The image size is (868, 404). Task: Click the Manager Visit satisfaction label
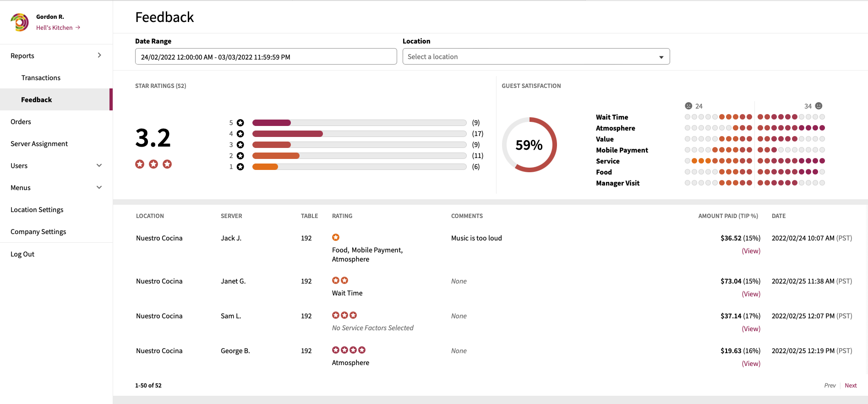[x=618, y=183]
